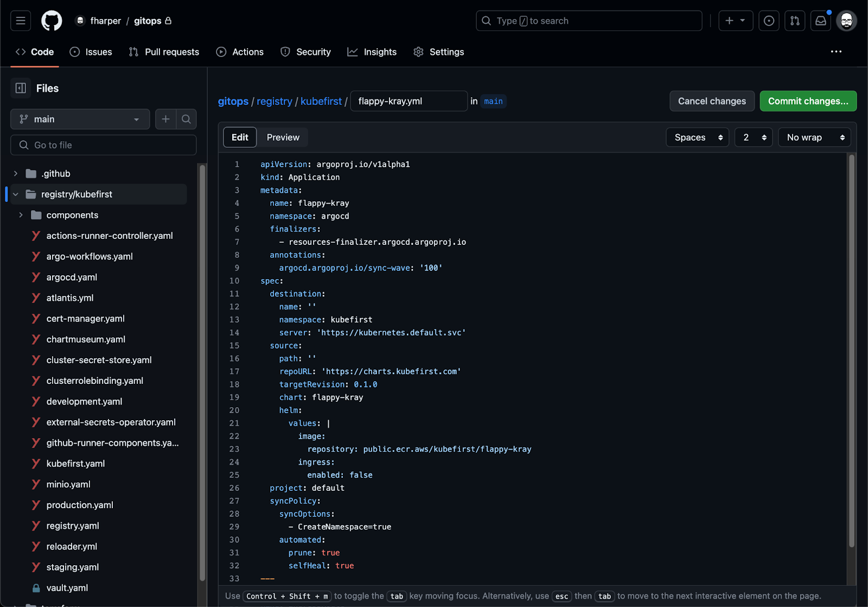Open pull requests shortcut icon in header
Viewport: 868px width, 607px height.
795,21
